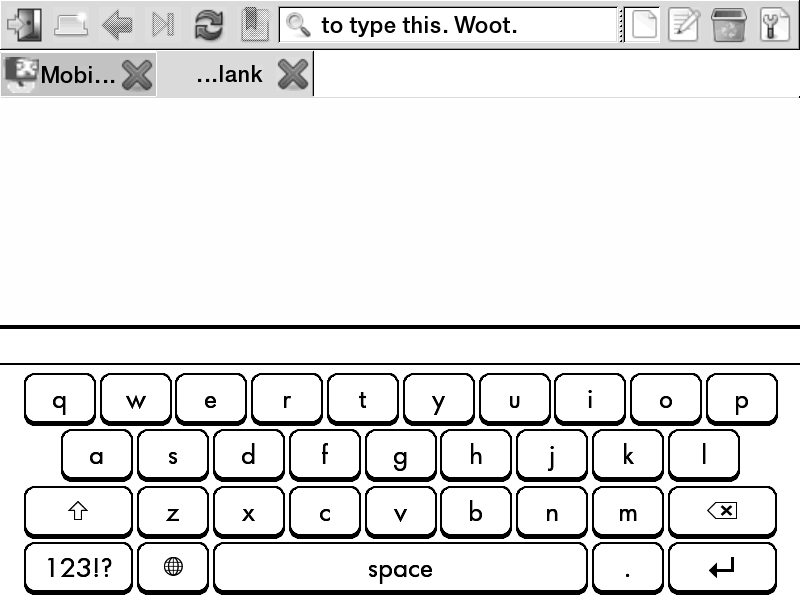Tap the 'j' key on keyboard
This screenshot has width=800, height=600.
(x=552, y=456)
